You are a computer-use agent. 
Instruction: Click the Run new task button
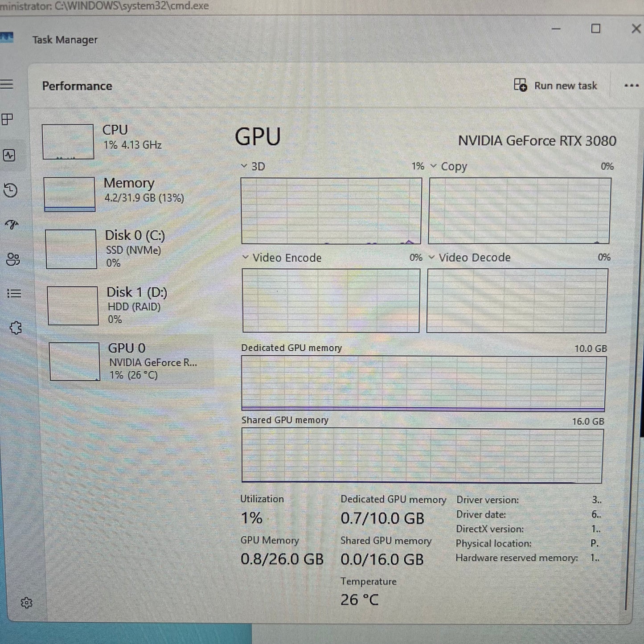(x=556, y=86)
